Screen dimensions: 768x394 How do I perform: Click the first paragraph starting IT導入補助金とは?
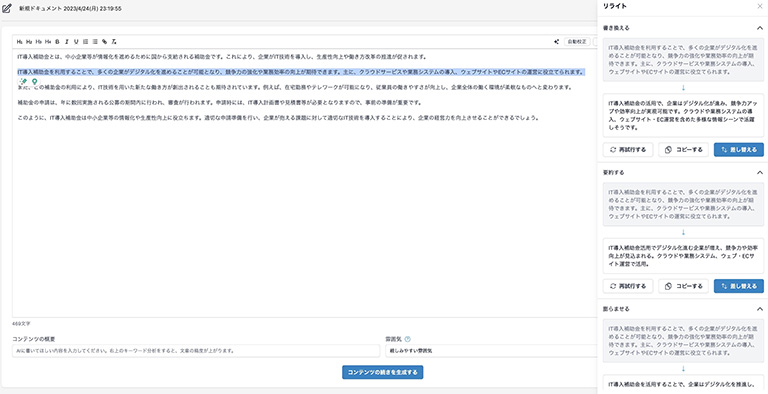click(221, 56)
